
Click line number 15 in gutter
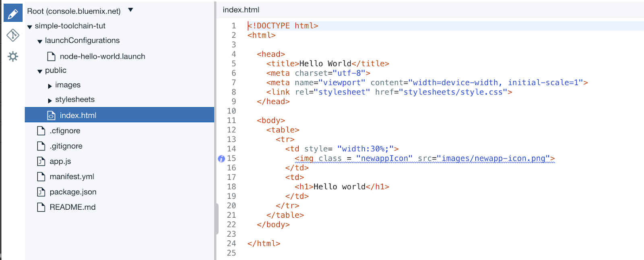click(231, 159)
